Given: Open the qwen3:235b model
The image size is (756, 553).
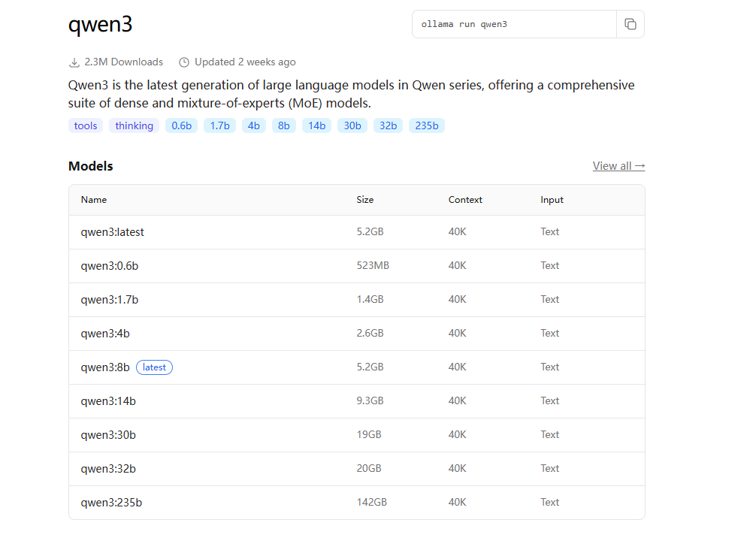Looking at the screenshot, I should pyautogui.click(x=111, y=503).
